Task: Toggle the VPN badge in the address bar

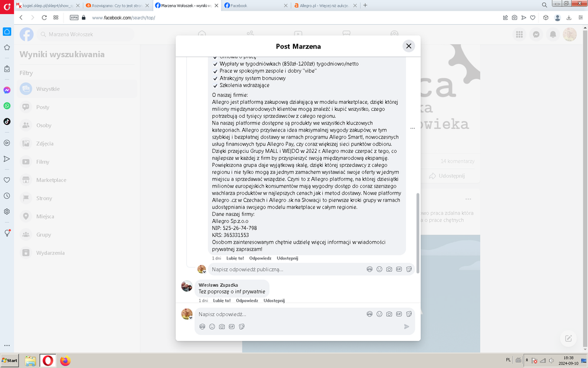Action: pos(74,18)
